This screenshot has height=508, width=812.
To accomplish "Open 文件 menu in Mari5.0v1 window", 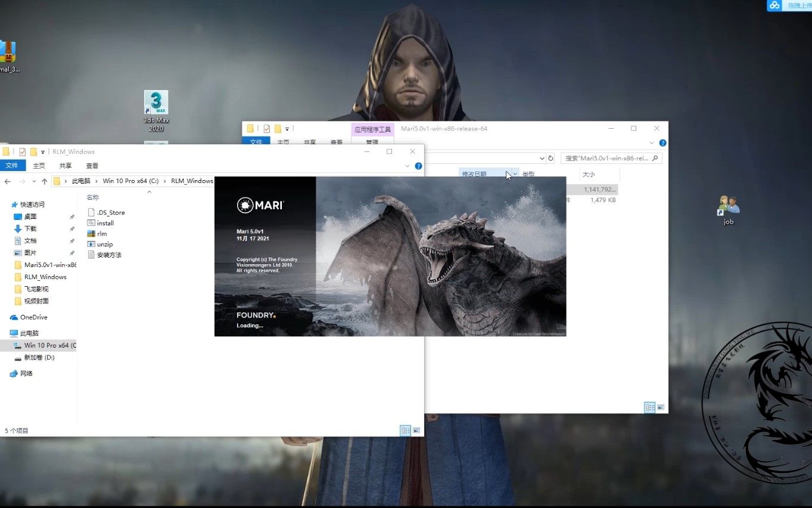I will click(x=256, y=142).
